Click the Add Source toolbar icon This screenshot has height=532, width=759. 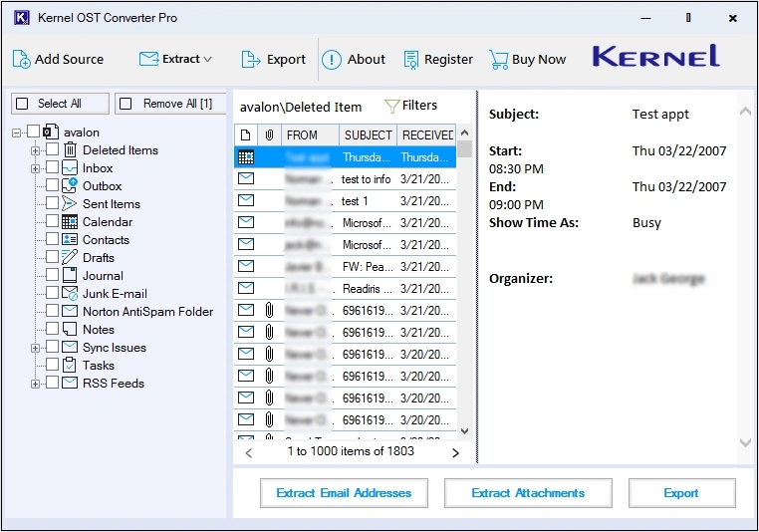tap(22, 60)
